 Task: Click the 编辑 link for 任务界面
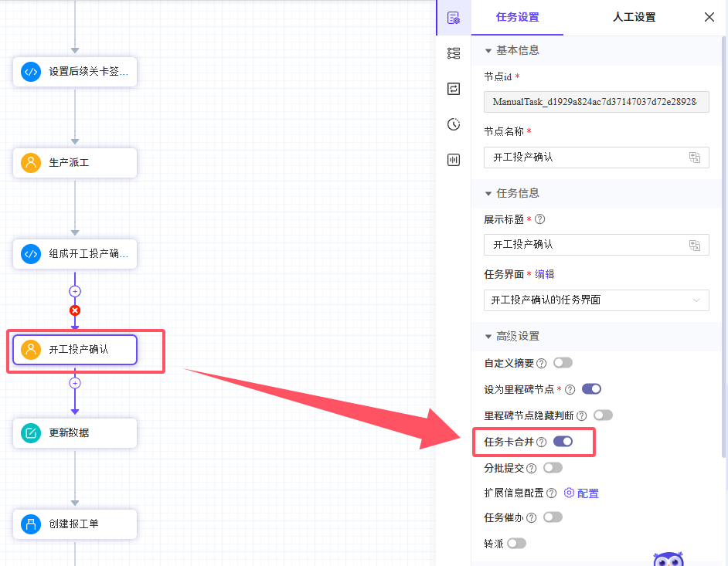pos(545,274)
